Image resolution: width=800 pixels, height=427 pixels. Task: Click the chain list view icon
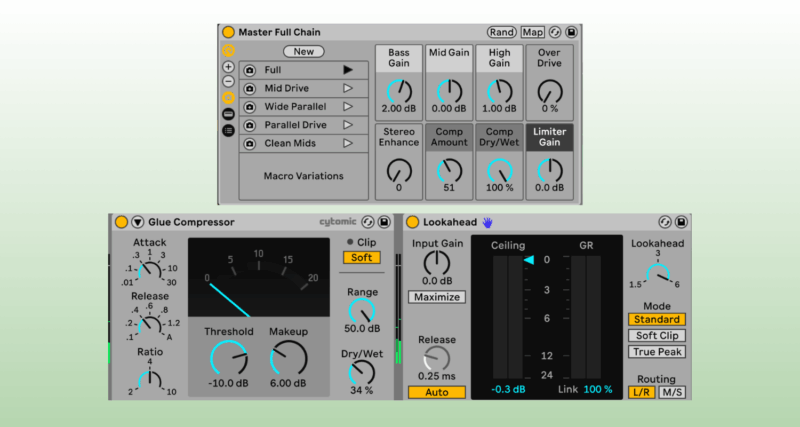pyautogui.click(x=228, y=131)
